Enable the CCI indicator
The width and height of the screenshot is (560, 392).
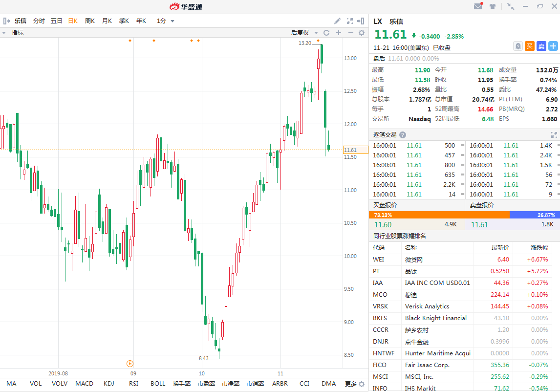point(304,383)
